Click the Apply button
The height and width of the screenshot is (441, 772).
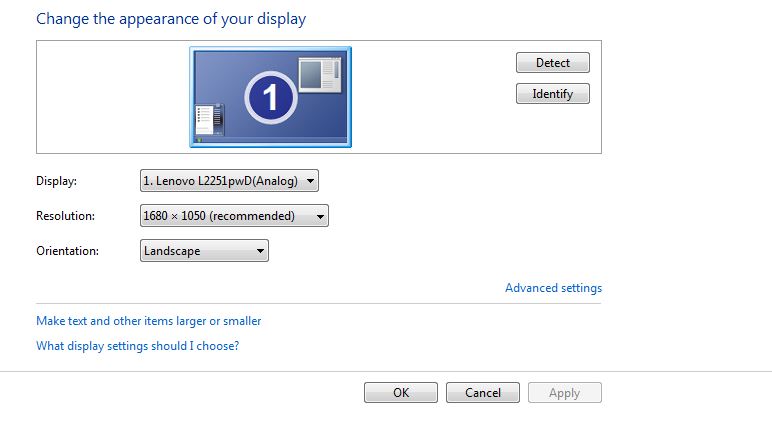[x=564, y=393]
